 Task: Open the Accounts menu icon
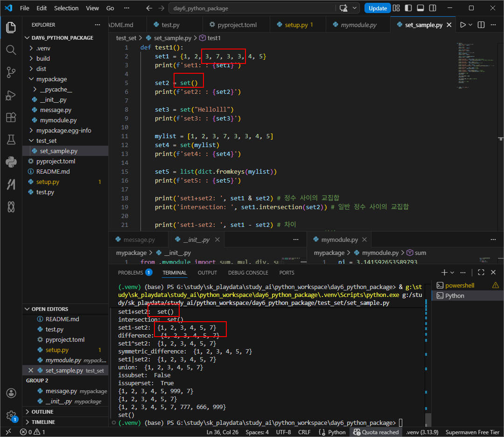(x=11, y=393)
